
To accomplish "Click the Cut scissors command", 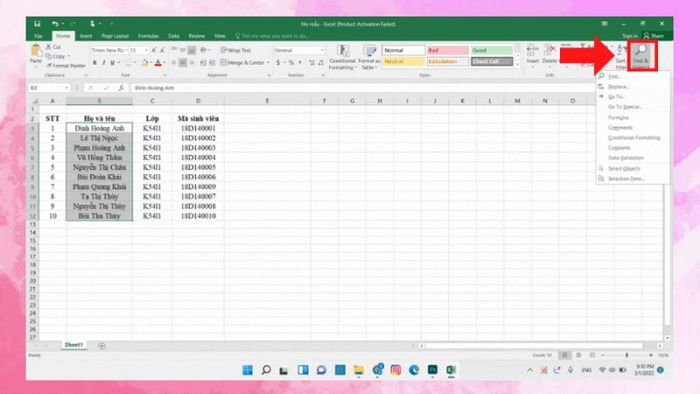I will tap(54, 47).
